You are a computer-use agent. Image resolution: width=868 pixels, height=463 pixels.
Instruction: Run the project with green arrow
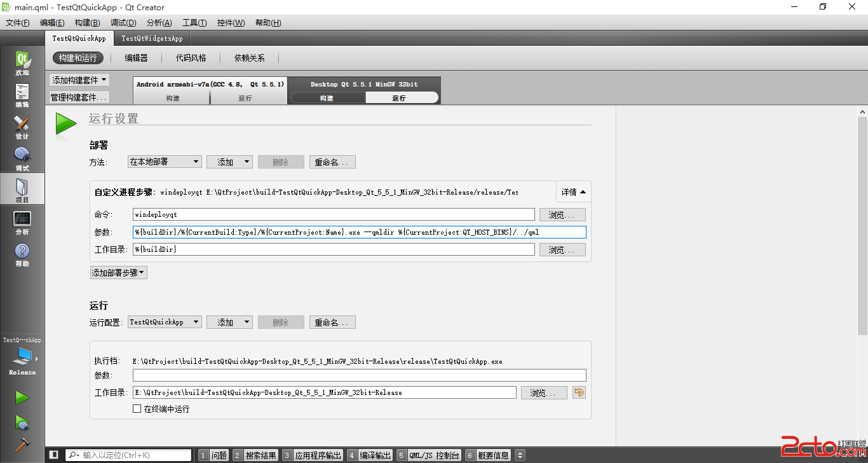[22, 398]
